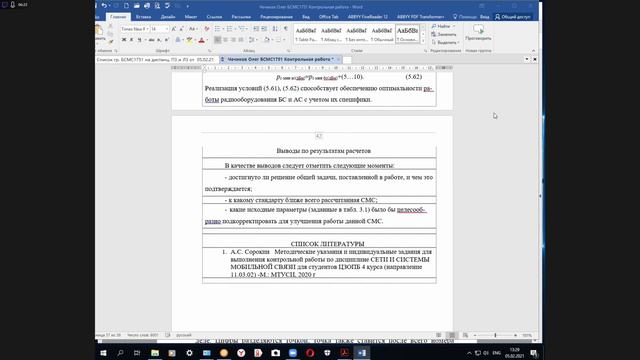640x360 pixels.
Task: Open the Найти dropdown arrow
Action: click(x=454, y=26)
